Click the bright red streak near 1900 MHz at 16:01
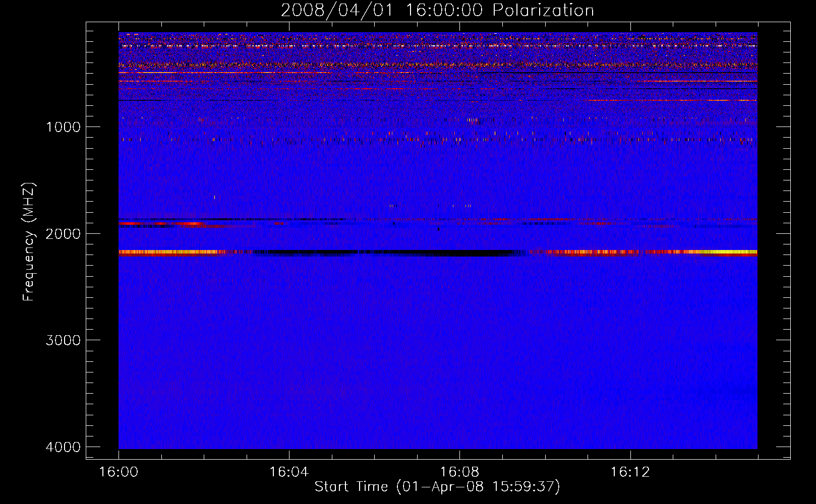The width and height of the screenshot is (816, 504). tap(161, 223)
